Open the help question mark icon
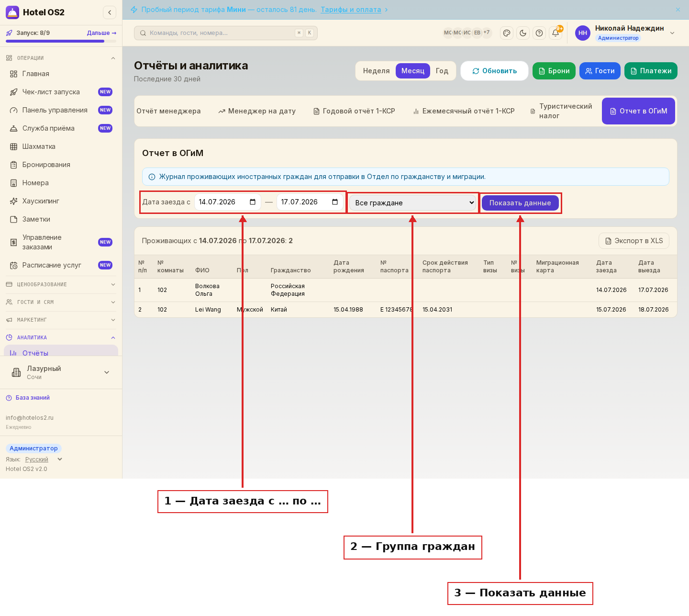 click(x=539, y=33)
